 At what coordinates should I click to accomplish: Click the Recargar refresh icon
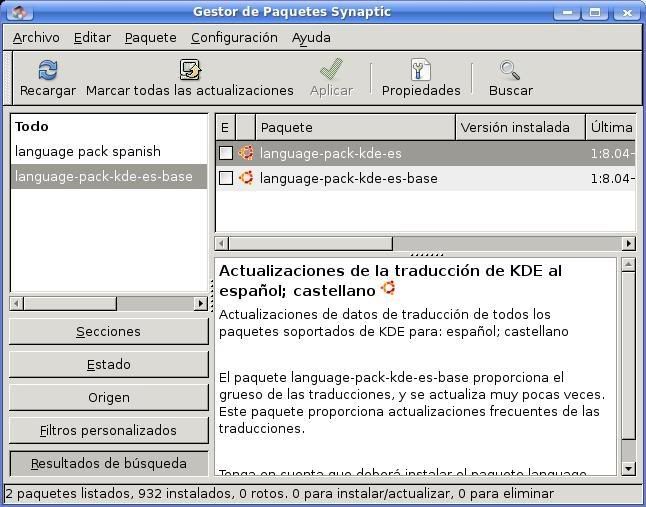tap(48, 70)
